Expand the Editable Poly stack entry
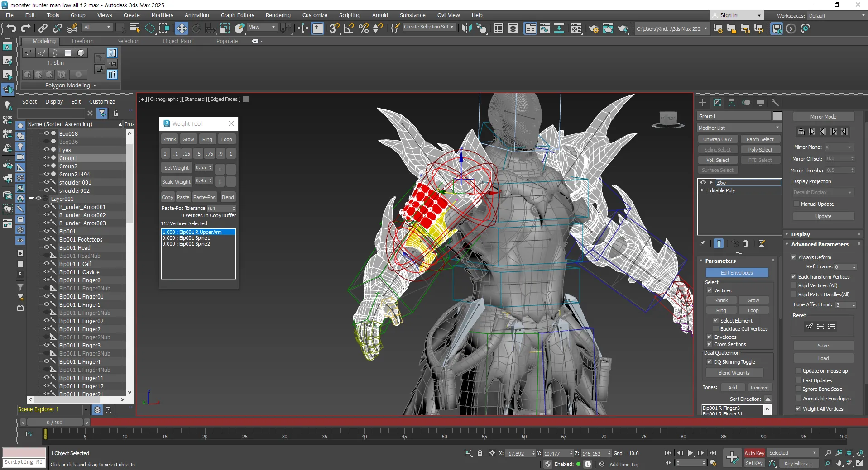 point(702,190)
